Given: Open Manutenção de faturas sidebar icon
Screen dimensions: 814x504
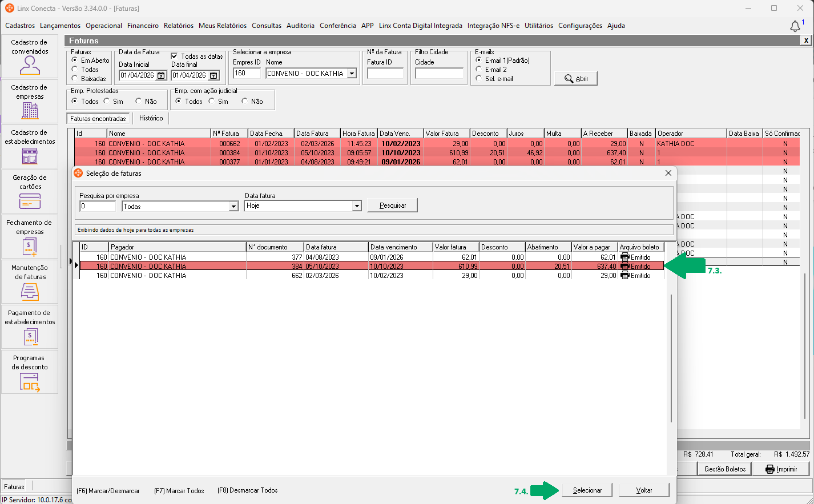Looking at the screenshot, I should click(30, 282).
